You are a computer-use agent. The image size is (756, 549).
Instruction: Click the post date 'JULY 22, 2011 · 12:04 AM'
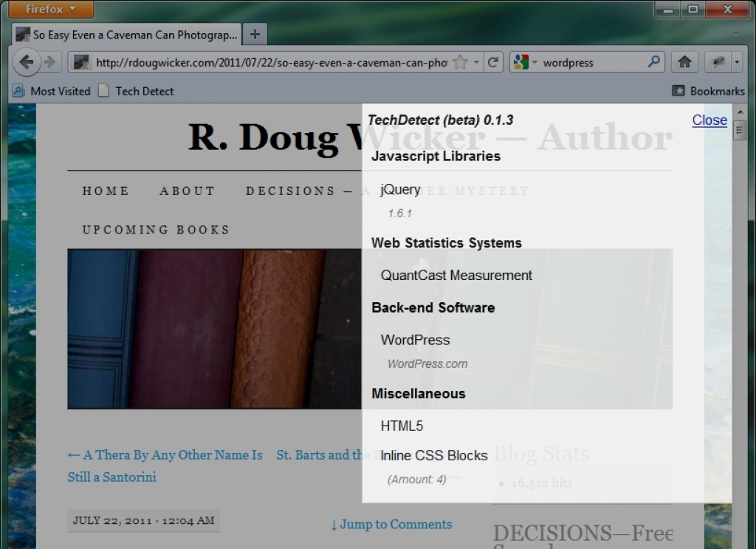point(144,520)
